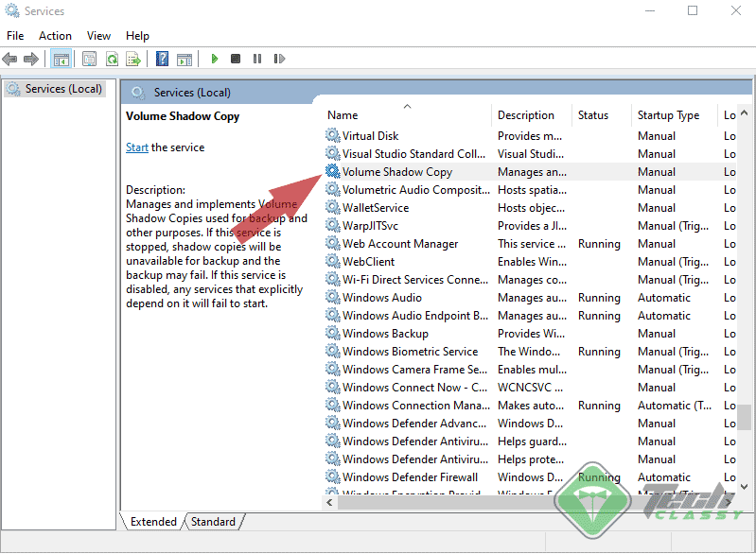Click 'WCNCSVC ...' description cell

point(530,388)
